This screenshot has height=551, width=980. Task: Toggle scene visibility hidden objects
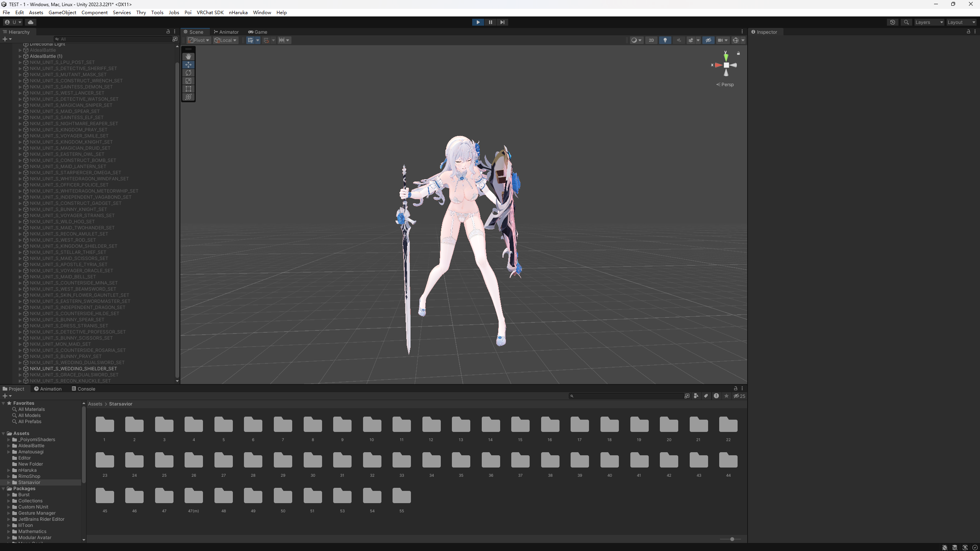pyautogui.click(x=708, y=40)
